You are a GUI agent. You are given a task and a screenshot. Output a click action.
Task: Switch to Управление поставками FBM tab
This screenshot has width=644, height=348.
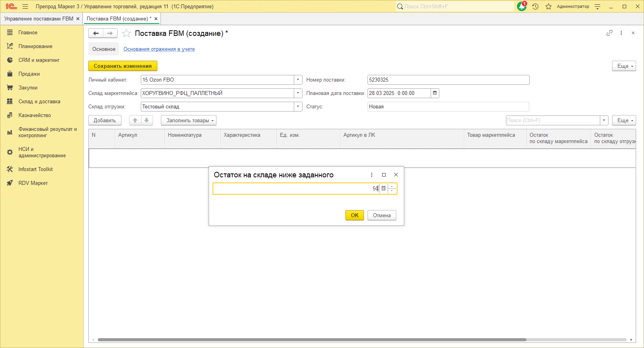(x=39, y=19)
